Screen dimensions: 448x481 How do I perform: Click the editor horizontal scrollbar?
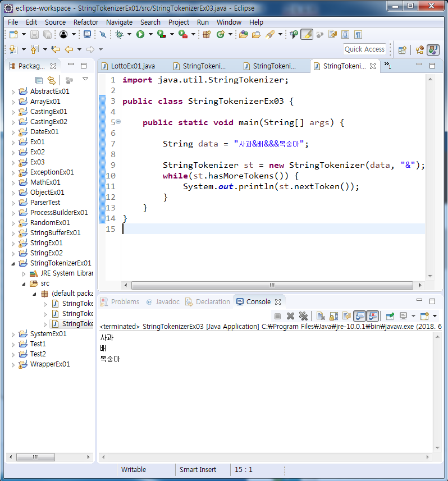[272, 285]
